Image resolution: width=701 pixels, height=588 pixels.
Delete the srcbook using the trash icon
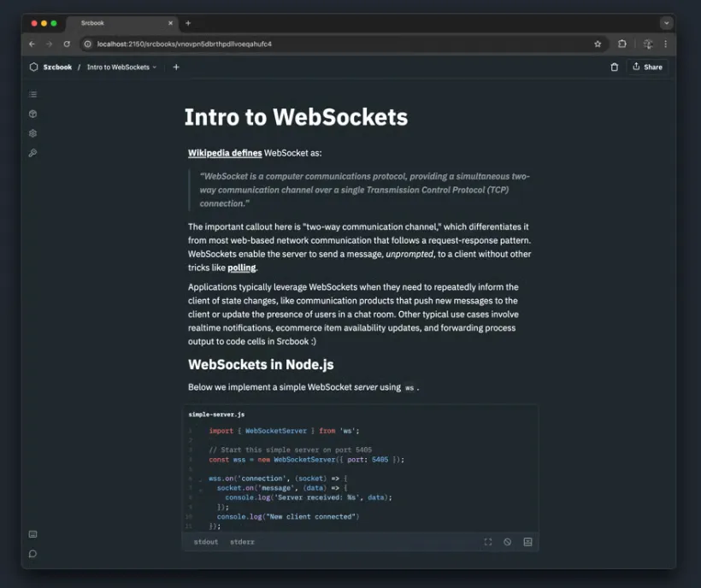615,66
